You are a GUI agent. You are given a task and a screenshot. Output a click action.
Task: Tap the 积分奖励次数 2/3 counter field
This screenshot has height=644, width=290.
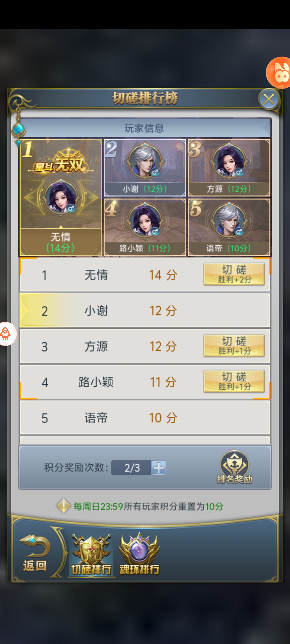[132, 468]
